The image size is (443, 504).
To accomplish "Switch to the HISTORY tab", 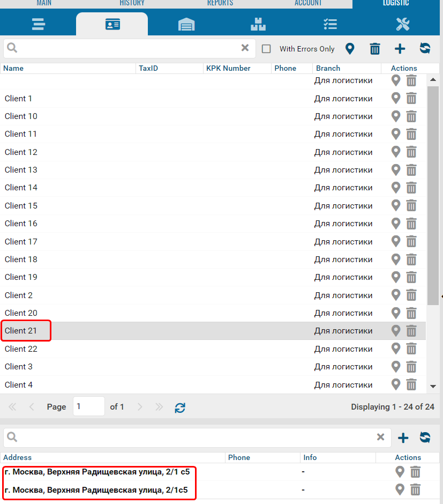I will pos(132,3).
